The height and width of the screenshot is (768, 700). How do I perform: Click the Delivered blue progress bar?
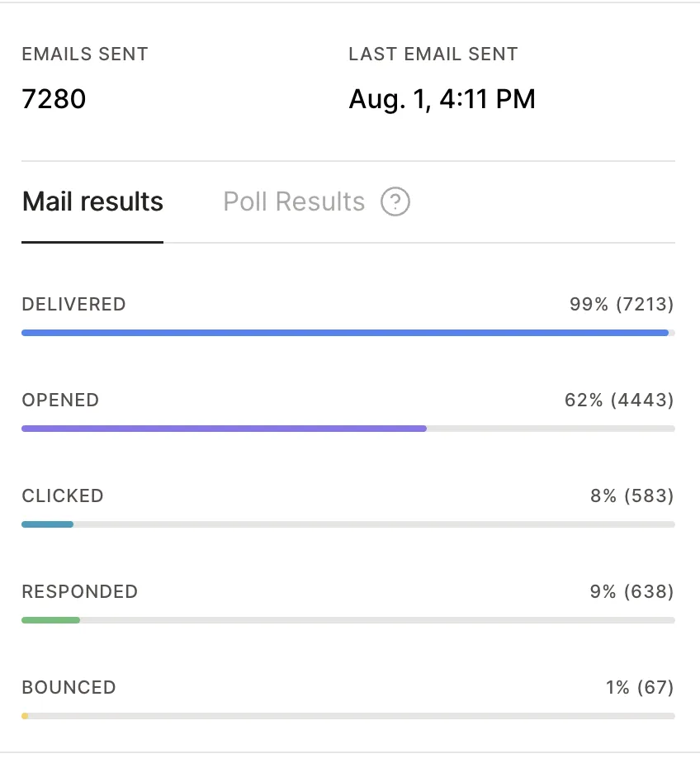pyautogui.click(x=345, y=333)
